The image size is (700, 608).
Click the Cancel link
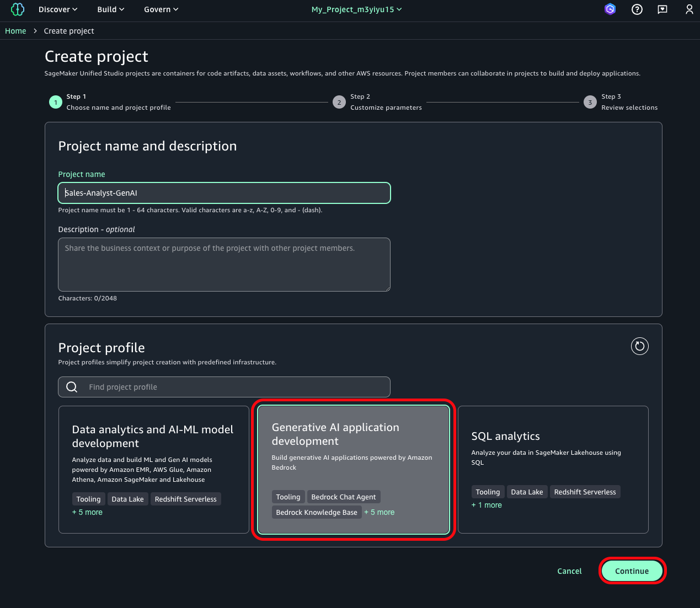pos(569,571)
